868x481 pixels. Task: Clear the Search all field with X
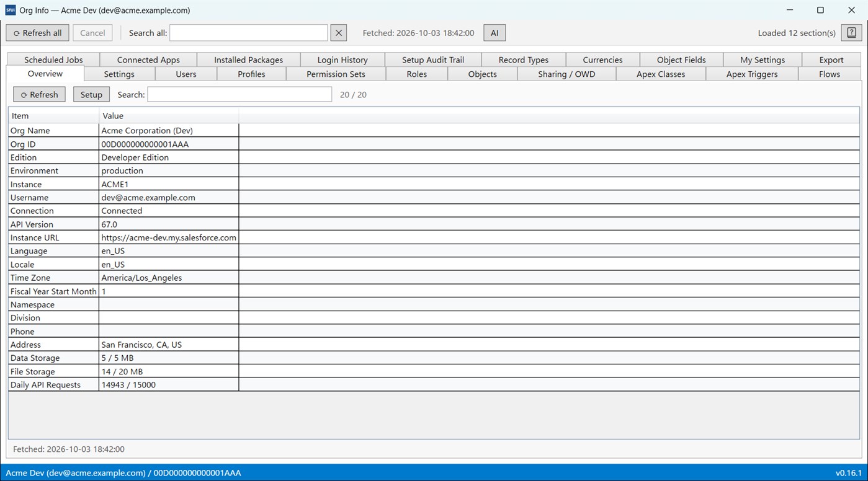pos(338,33)
